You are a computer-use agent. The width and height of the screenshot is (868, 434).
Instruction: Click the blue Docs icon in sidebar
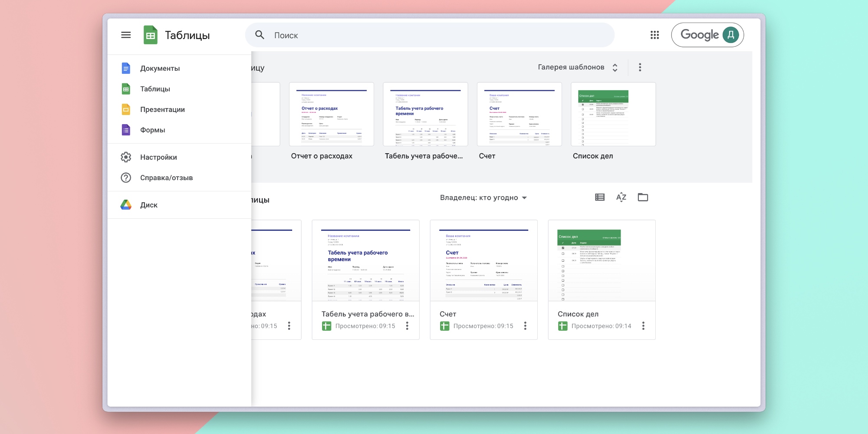point(126,68)
